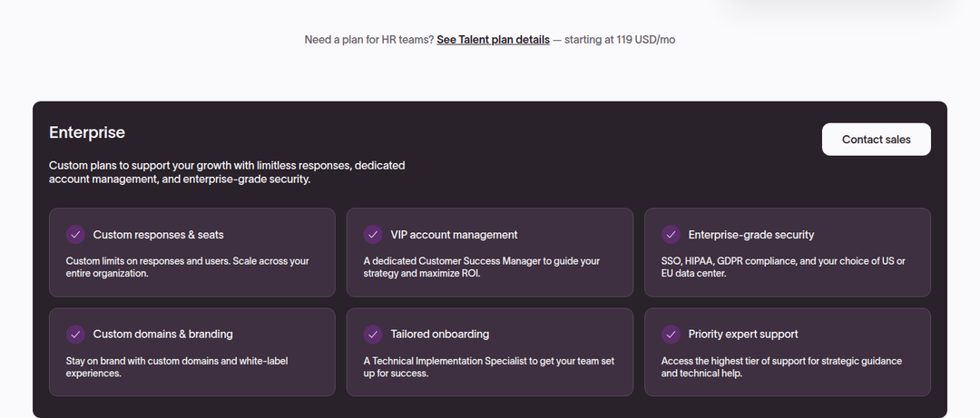Click checkmark icon beside Enterprise-grade security
Screen dimensions: 980x418
pos(671,234)
